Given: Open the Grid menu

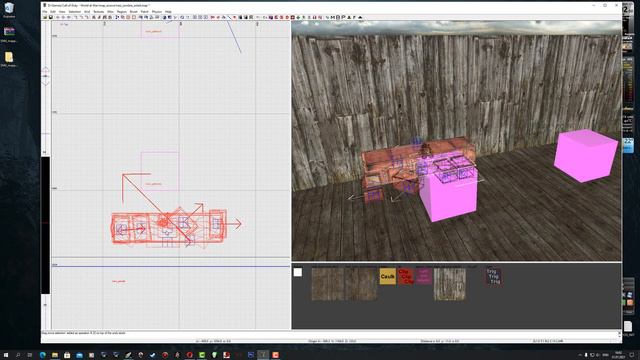Looking at the screenshot, I should [87, 12].
